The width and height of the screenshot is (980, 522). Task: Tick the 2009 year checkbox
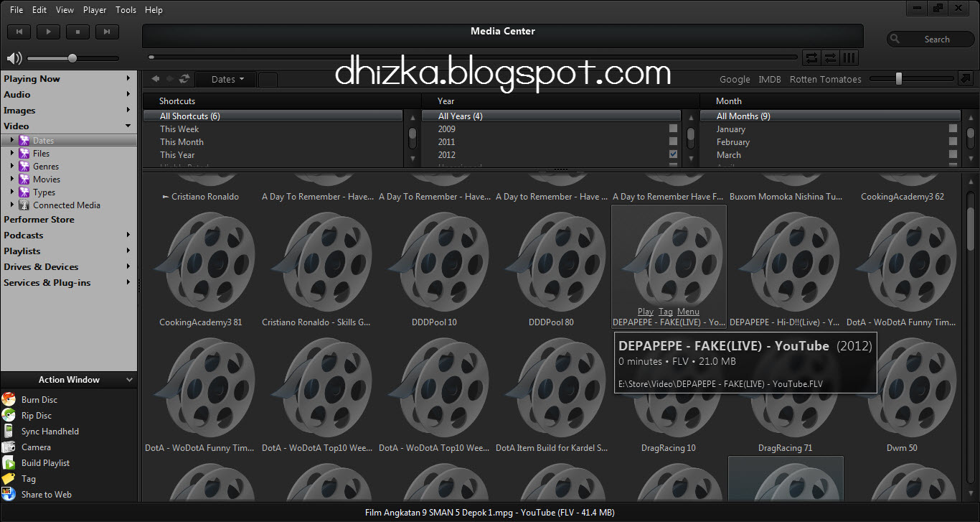click(673, 129)
